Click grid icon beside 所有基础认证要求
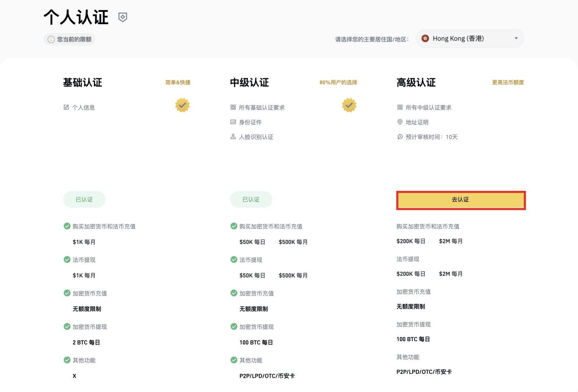The width and height of the screenshot is (578, 392). pos(233,107)
